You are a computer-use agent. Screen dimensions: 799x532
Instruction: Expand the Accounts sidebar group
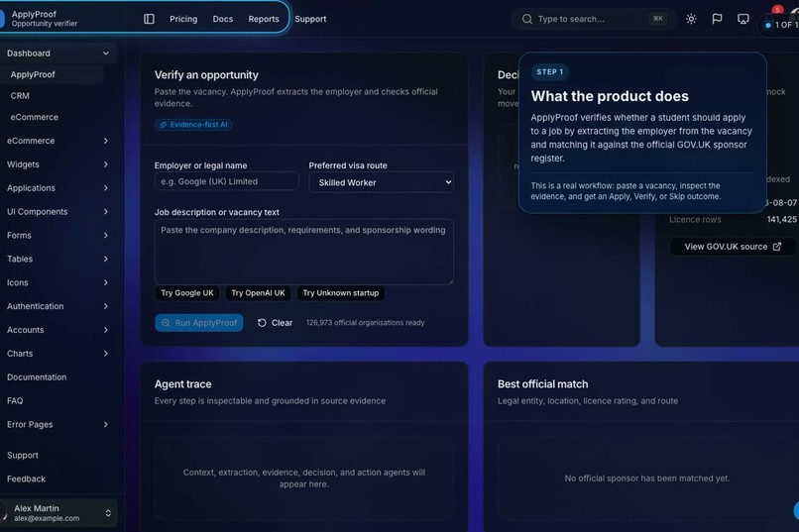tap(58, 330)
